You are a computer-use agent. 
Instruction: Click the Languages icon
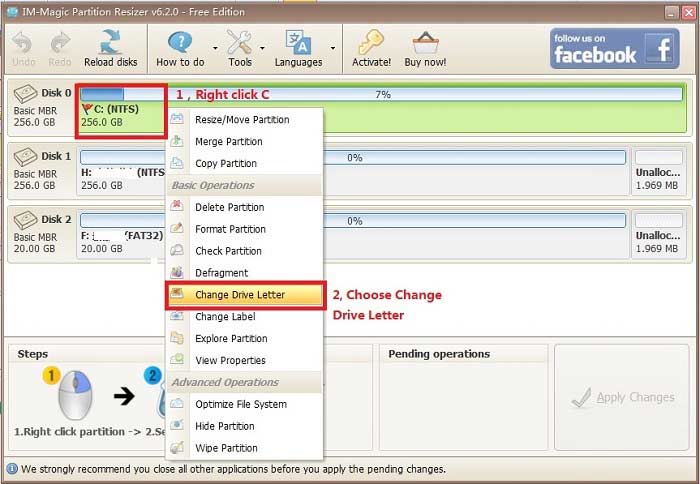(x=298, y=42)
